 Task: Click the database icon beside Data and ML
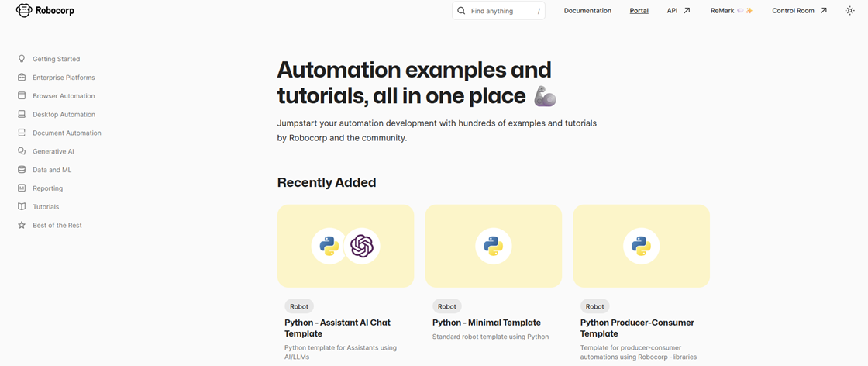coord(22,170)
